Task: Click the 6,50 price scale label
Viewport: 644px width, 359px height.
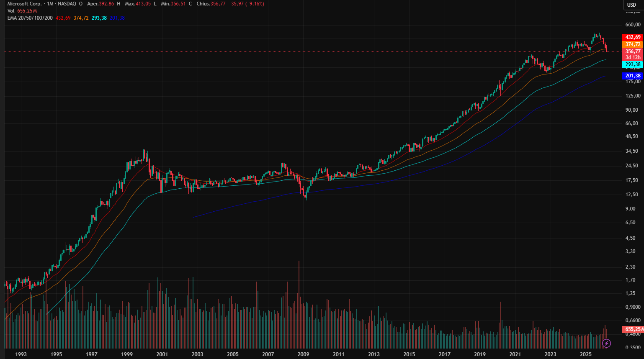Action: 631,223
